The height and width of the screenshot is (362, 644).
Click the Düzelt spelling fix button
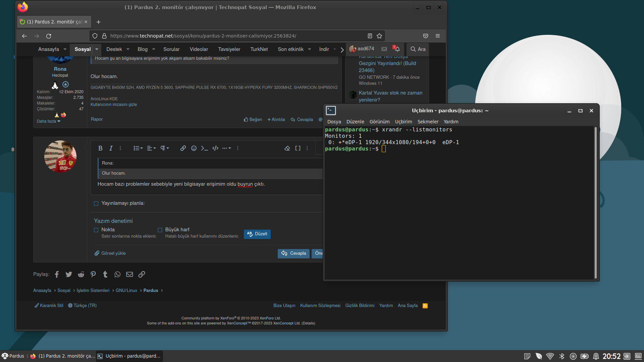pyautogui.click(x=257, y=234)
